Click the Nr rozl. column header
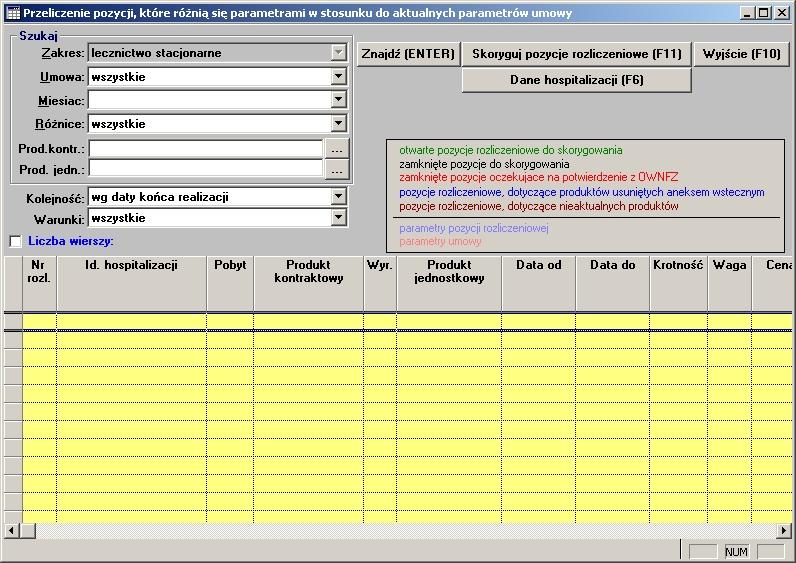Screen dimensions: 796x563 [39, 283]
